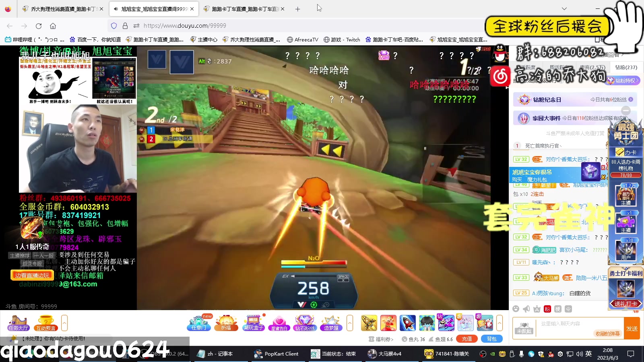This screenshot has width=644, height=362.
Task: Open the 钻石粉丝 diamond fans icon
Action: [305, 323]
